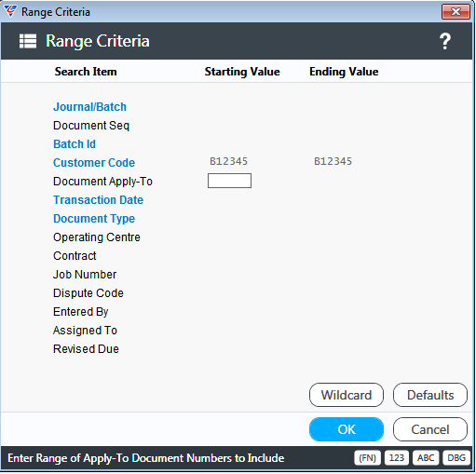Image resolution: width=476 pixels, height=474 pixels.
Task: Click the application logo in the title bar
Action: tap(10, 11)
